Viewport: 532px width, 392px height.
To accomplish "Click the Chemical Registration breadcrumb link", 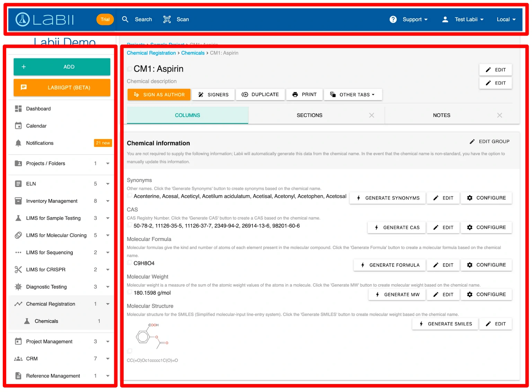I will click(x=151, y=53).
